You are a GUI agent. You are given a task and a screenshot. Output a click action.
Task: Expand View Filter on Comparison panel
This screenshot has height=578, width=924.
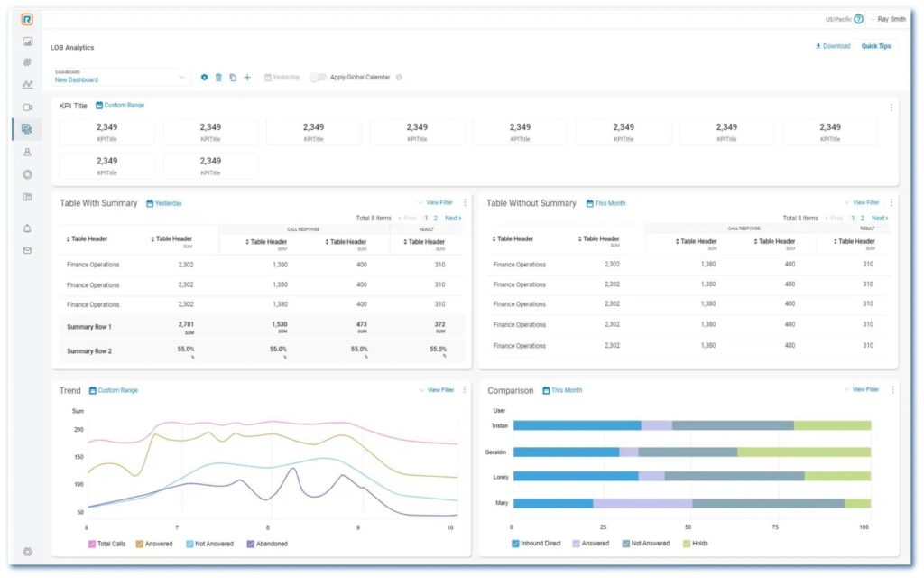pyautogui.click(x=861, y=390)
